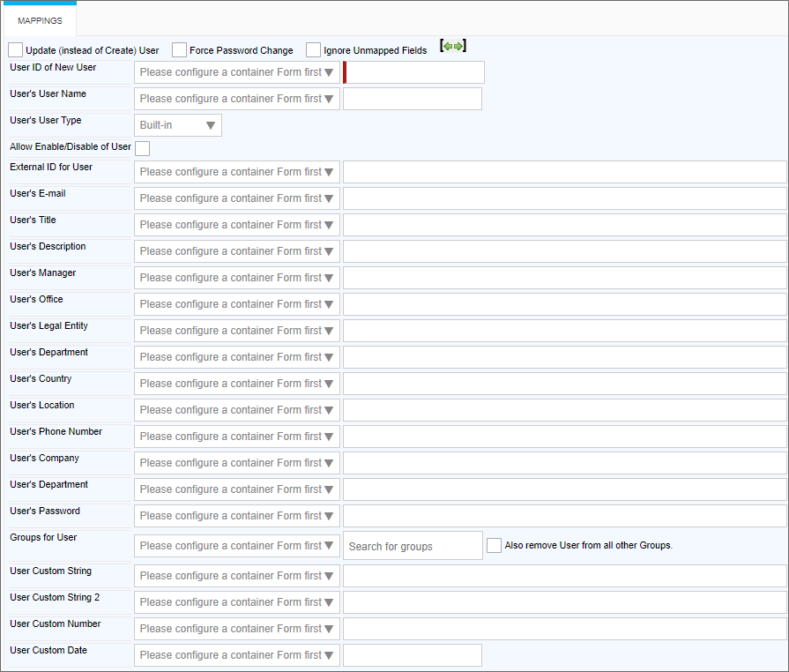The image size is (789, 672).
Task: Enable Update (instead of Create) User checkbox
Action: coord(16,50)
